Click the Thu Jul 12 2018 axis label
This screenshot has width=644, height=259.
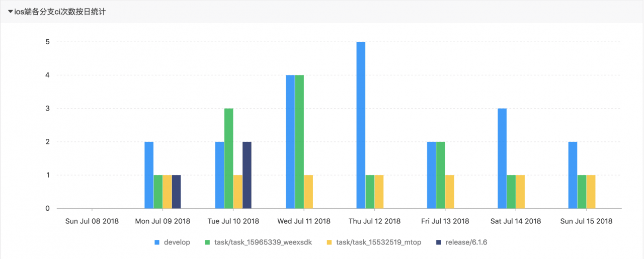374,221
